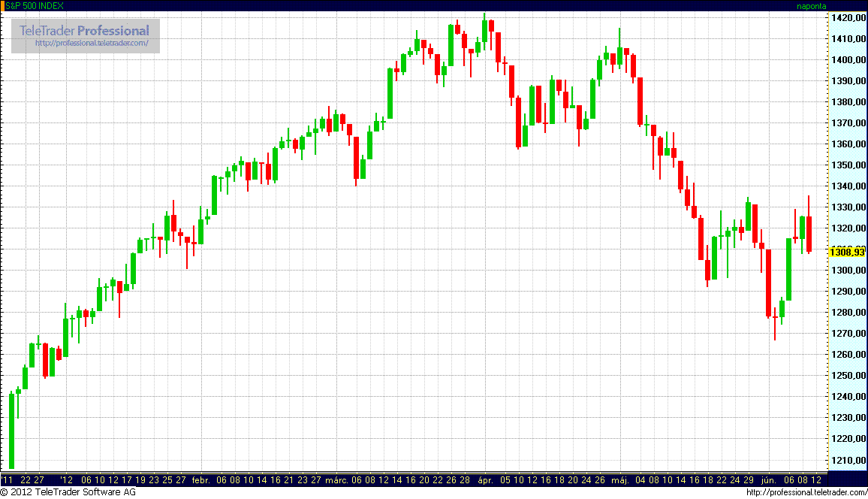Select the 'ápr.' month marker
This screenshot has width=868, height=499.
[486, 480]
